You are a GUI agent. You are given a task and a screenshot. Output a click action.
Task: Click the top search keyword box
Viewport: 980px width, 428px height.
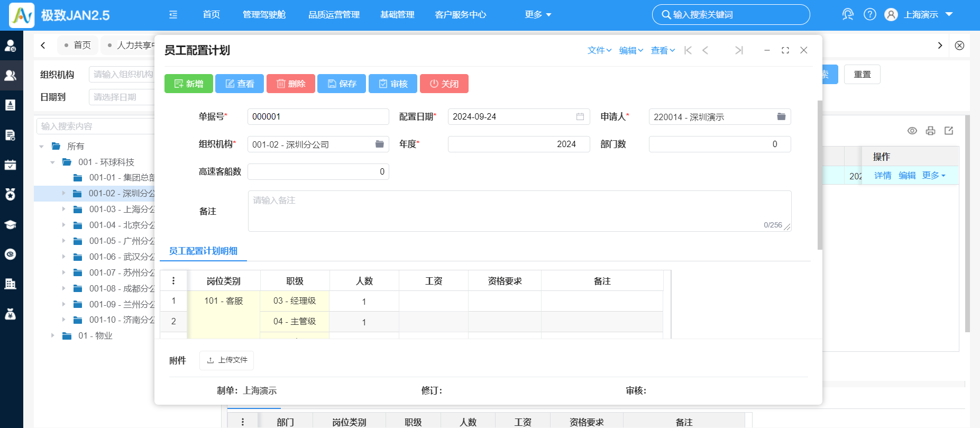[x=731, y=15]
